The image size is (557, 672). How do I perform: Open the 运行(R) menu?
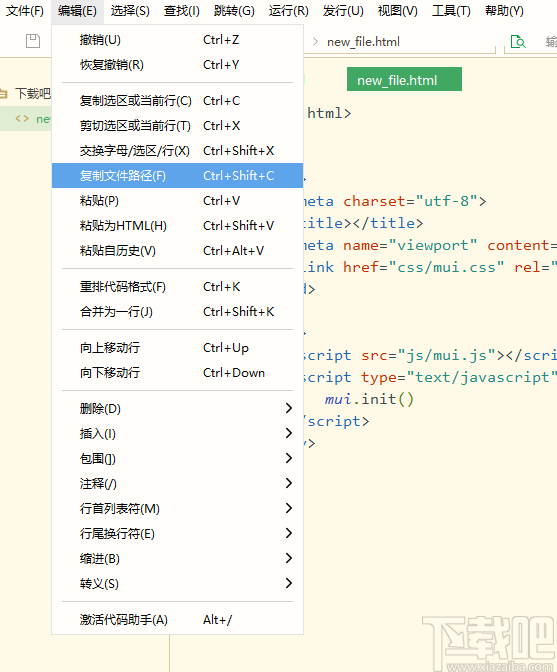point(289,11)
